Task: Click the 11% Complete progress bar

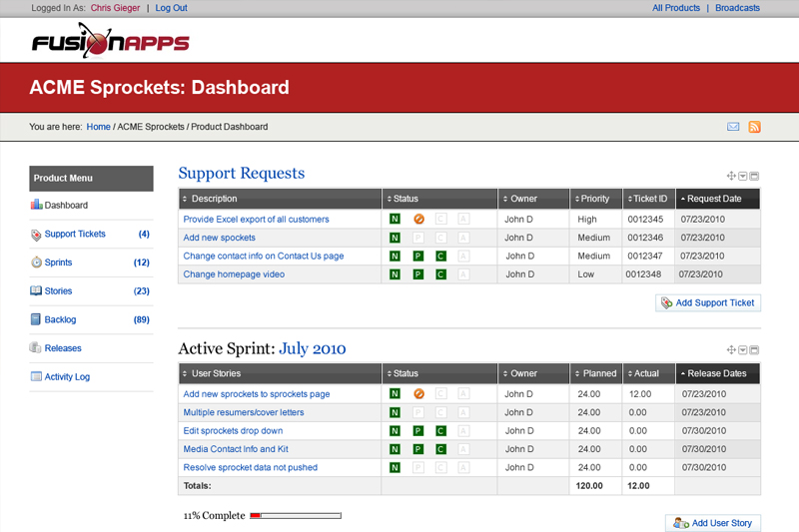Action: 296,516
